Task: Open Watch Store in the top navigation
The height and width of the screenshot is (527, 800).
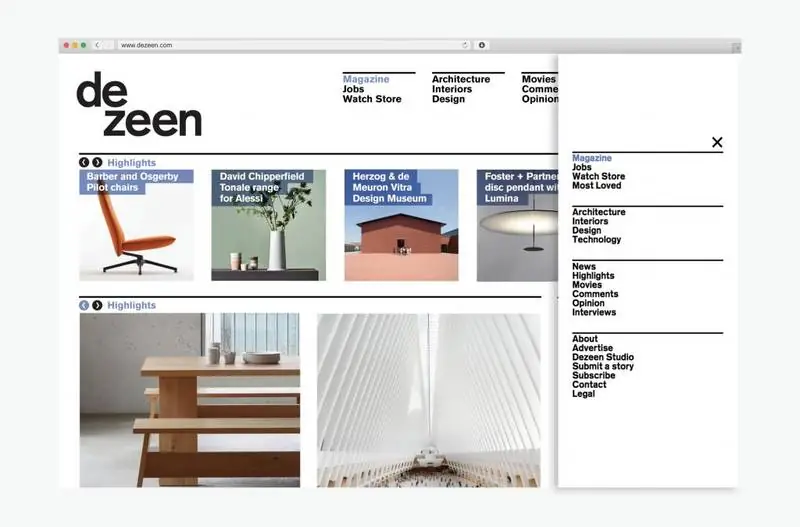Action: click(372, 99)
